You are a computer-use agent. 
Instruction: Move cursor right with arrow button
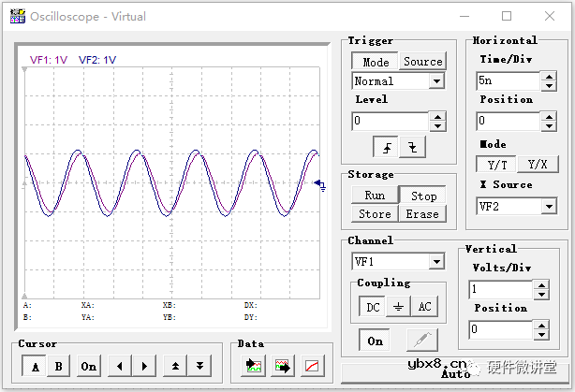143,366
